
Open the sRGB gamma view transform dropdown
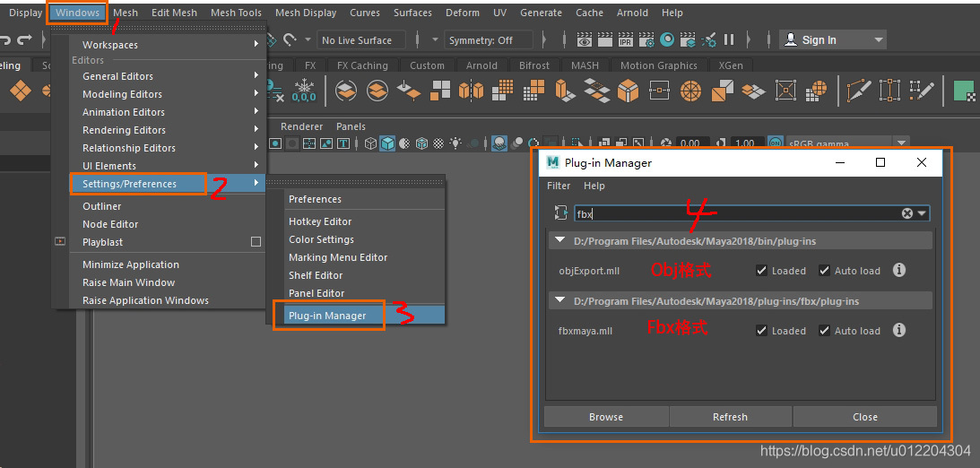tap(847, 143)
